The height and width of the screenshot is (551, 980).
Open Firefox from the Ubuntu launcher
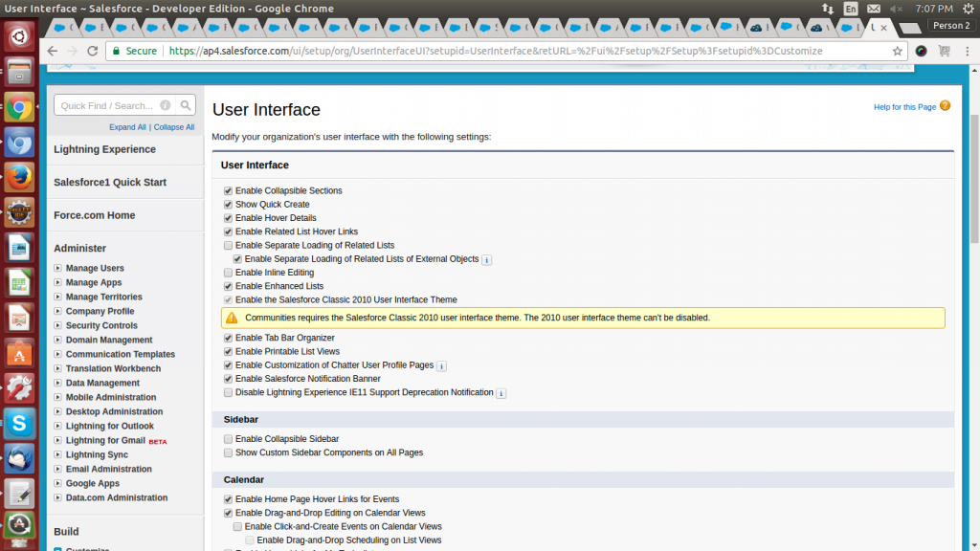tap(19, 177)
